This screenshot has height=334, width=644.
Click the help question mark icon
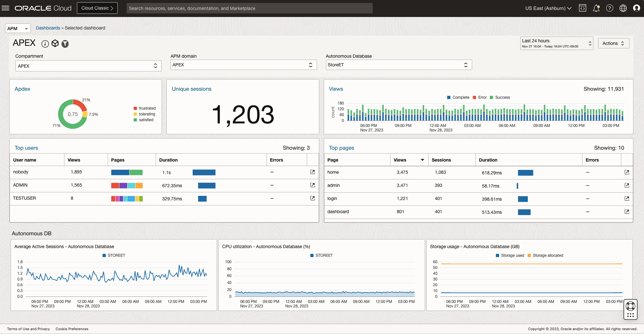pos(609,8)
